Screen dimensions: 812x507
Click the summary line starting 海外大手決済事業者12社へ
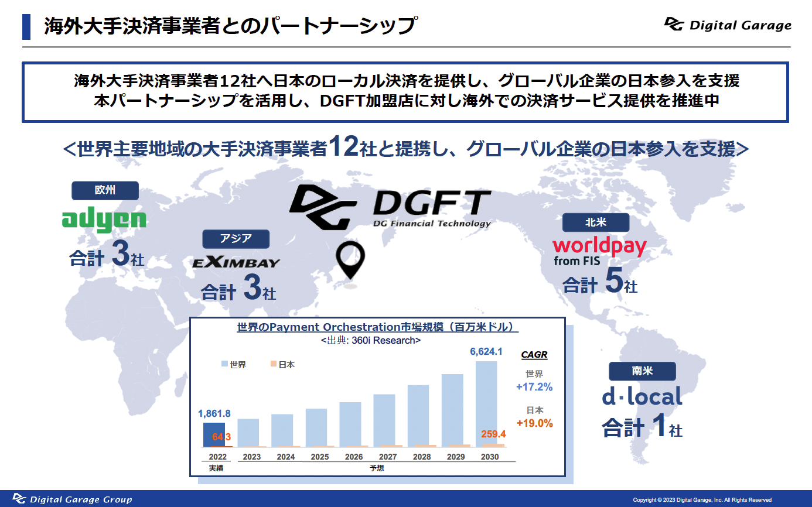click(x=406, y=80)
